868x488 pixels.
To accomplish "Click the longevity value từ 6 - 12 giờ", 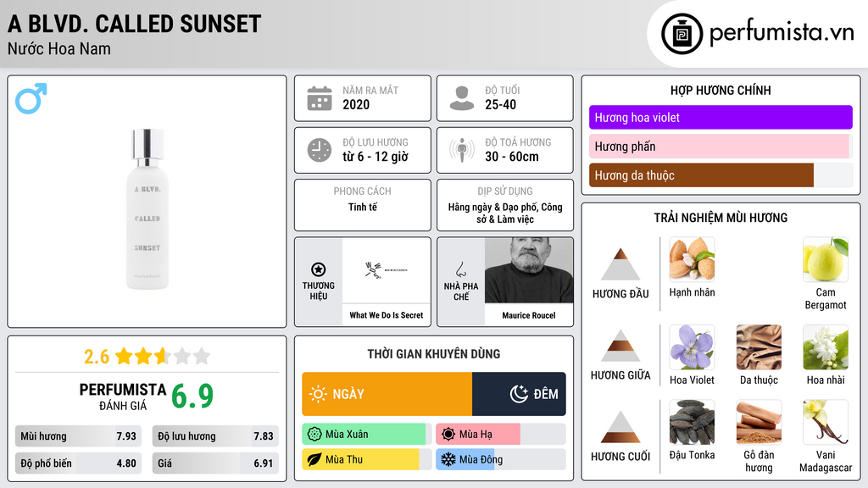I will [376, 157].
